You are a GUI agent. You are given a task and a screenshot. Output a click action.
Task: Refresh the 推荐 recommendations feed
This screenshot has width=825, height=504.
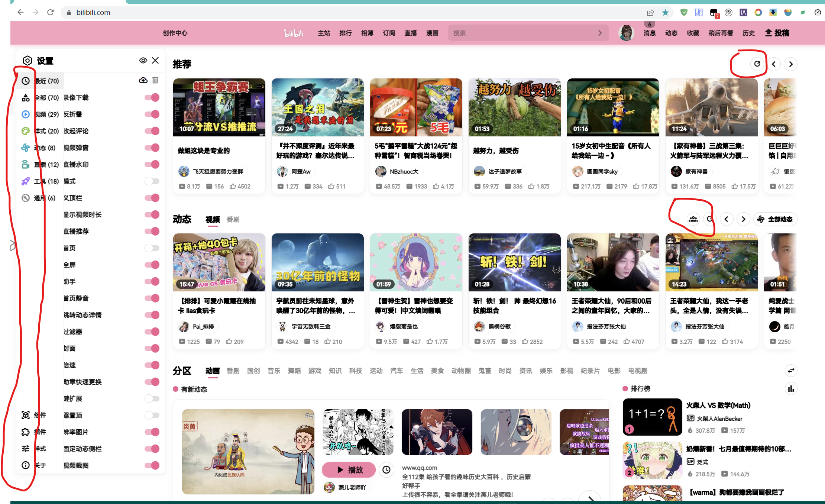point(758,64)
